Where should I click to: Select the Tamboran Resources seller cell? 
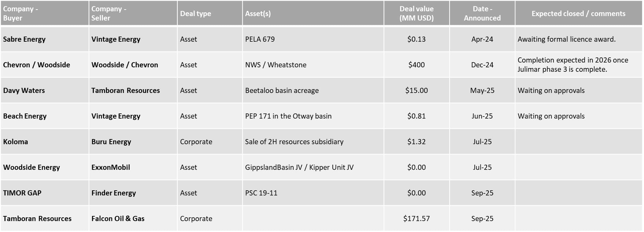[125, 91]
